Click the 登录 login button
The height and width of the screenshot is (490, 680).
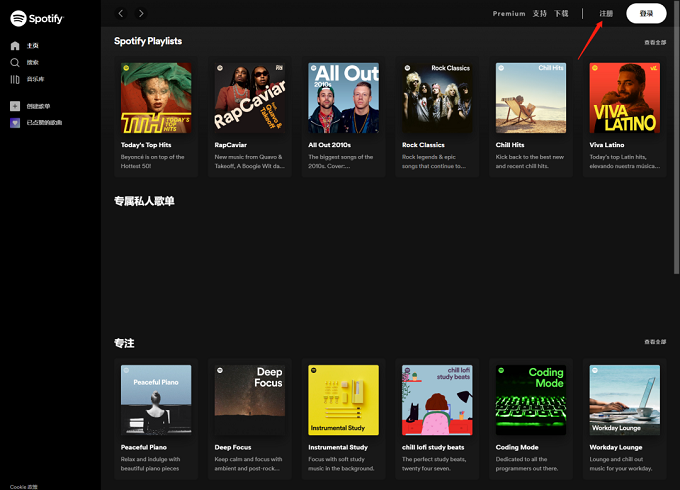[646, 13]
